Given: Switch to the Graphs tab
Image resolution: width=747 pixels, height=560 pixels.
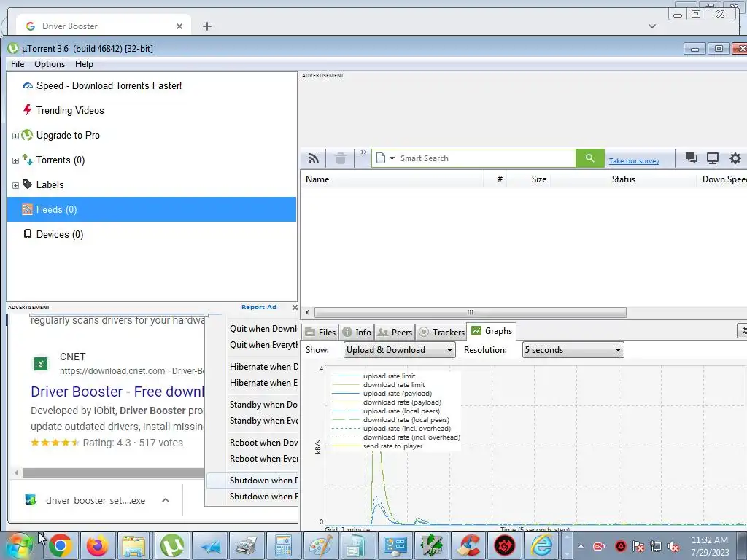Looking at the screenshot, I should click(492, 331).
